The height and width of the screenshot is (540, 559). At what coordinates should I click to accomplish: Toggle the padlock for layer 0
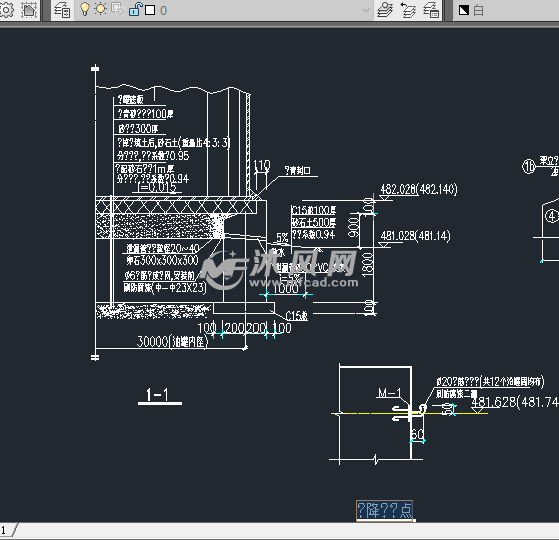[x=135, y=10]
